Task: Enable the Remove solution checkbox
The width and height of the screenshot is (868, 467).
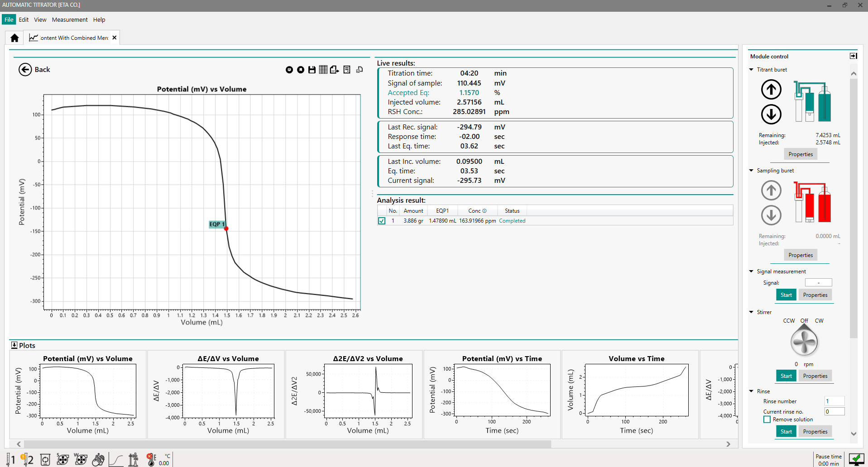Action: tap(767, 419)
